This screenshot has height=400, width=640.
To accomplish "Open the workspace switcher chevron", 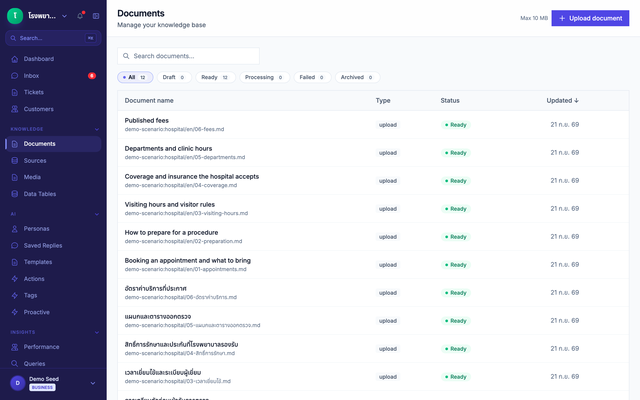I will (x=64, y=16).
